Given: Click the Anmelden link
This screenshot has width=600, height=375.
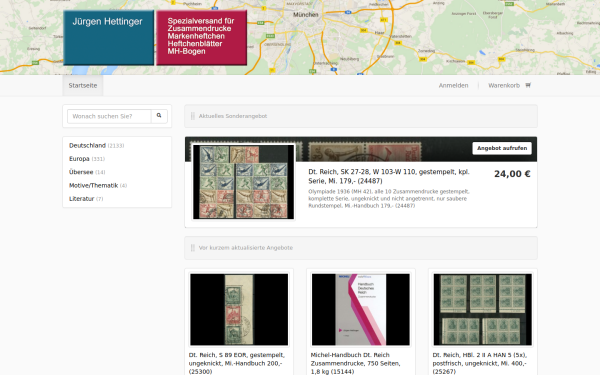Looking at the screenshot, I should (x=453, y=85).
